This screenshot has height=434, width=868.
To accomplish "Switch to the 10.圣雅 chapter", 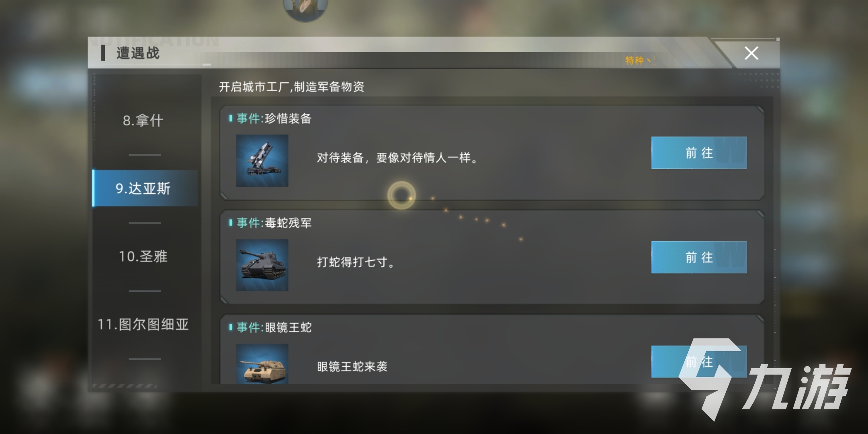I will [143, 256].
